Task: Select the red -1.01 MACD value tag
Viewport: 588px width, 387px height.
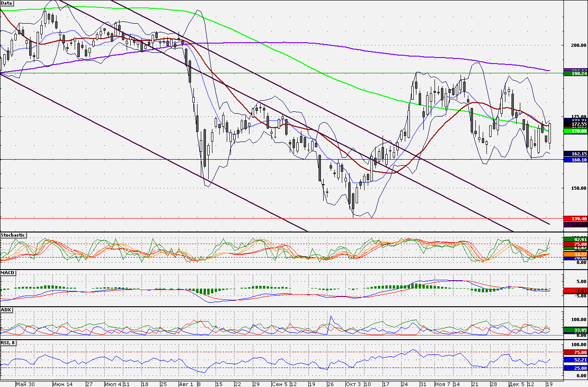Action: 575,291
